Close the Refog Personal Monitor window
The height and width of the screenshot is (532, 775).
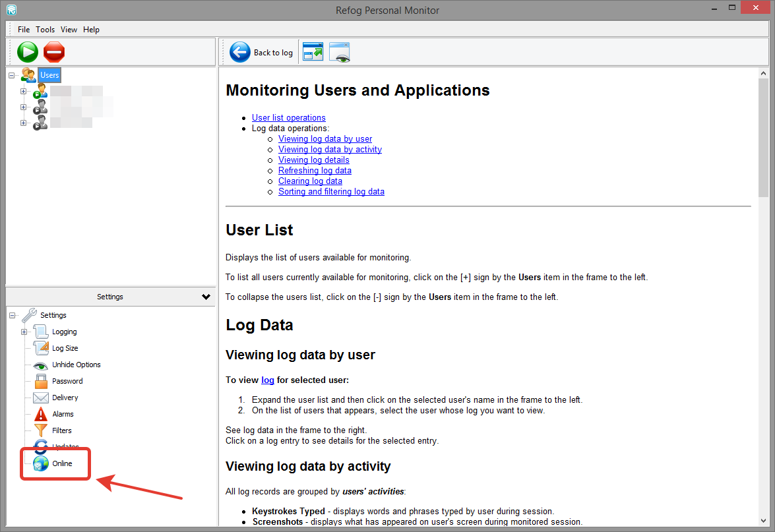[756, 7]
